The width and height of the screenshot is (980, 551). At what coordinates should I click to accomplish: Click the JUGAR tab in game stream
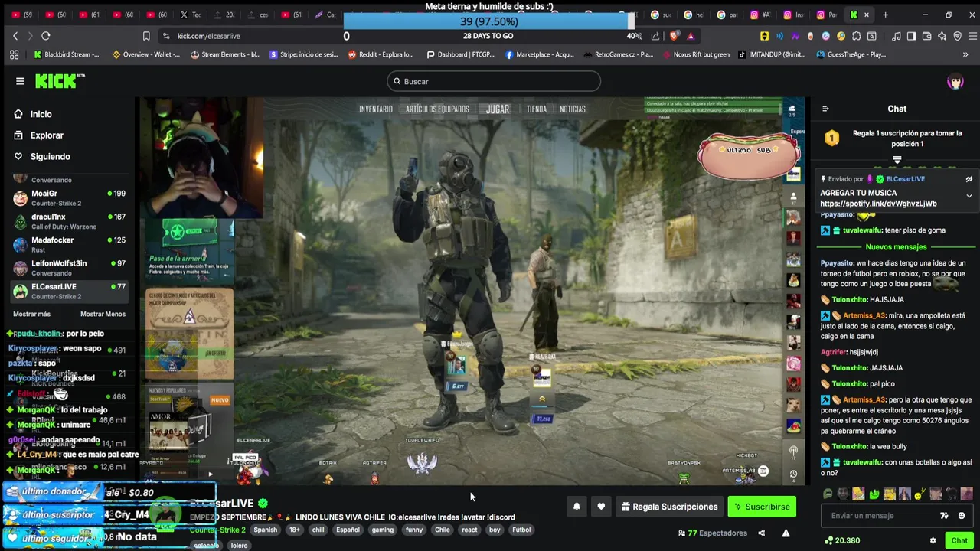point(498,109)
